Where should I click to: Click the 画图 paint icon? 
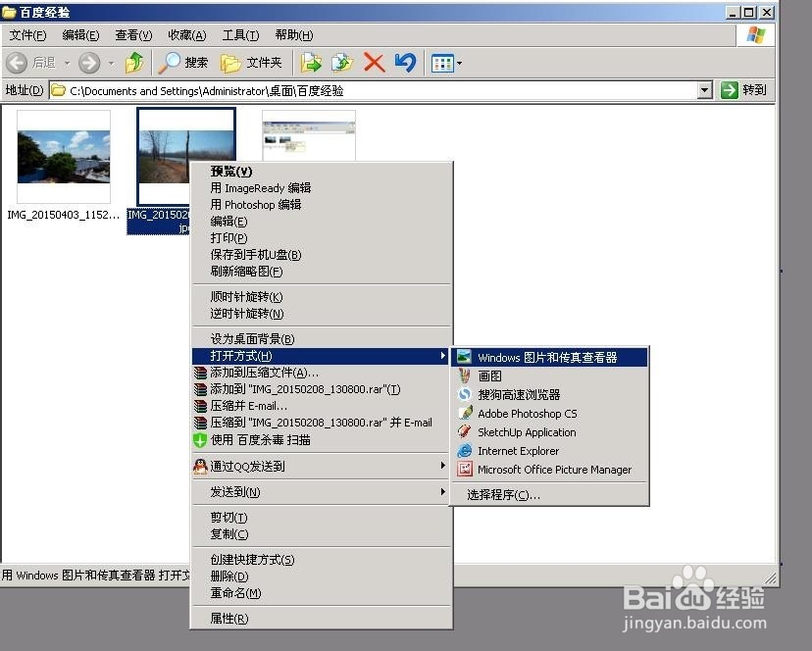pyautogui.click(x=465, y=376)
